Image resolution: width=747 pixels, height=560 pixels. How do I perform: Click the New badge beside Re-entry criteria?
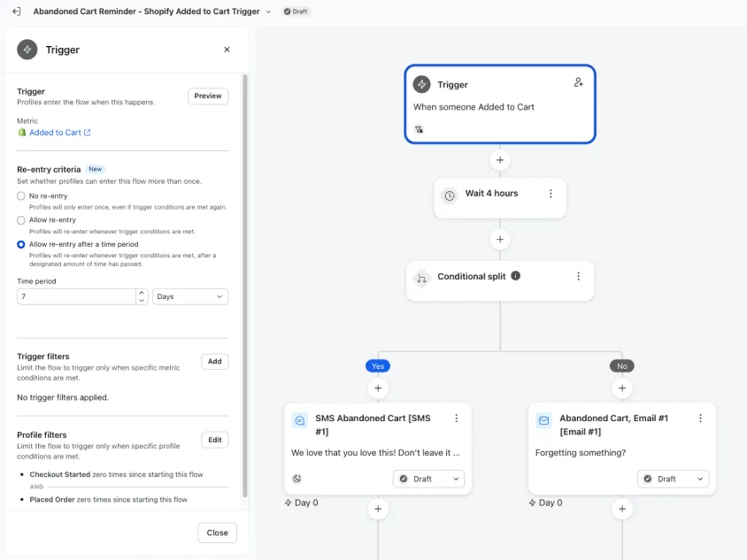pos(96,169)
